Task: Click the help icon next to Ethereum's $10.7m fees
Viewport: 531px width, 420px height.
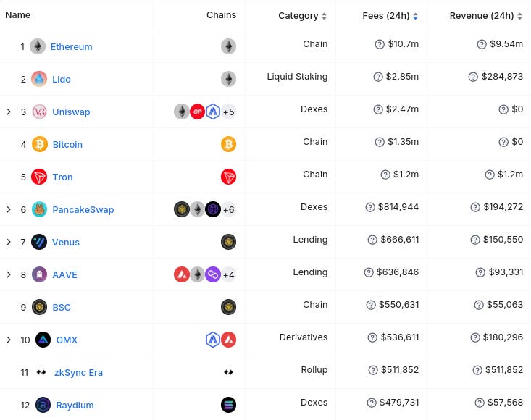Action: [380, 44]
